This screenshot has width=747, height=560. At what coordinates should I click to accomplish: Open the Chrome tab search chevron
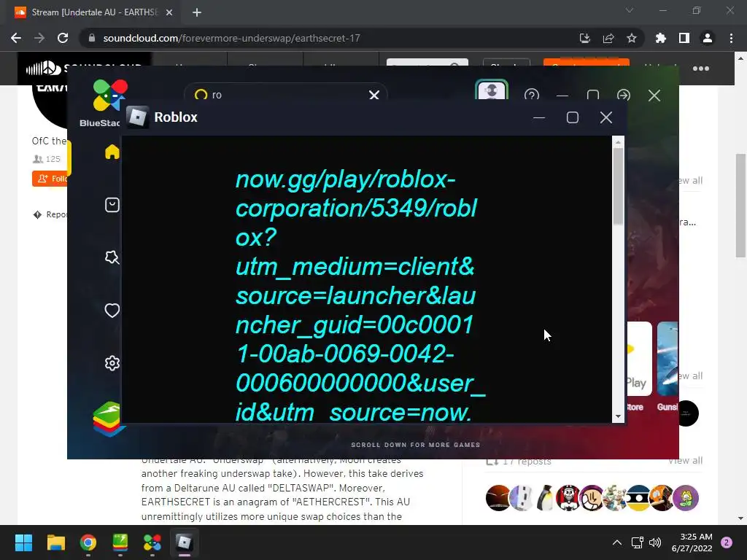(x=630, y=10)
